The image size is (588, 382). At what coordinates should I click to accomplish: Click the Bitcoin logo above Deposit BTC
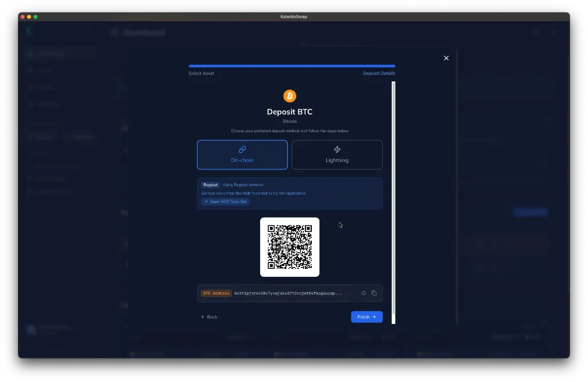289,95
